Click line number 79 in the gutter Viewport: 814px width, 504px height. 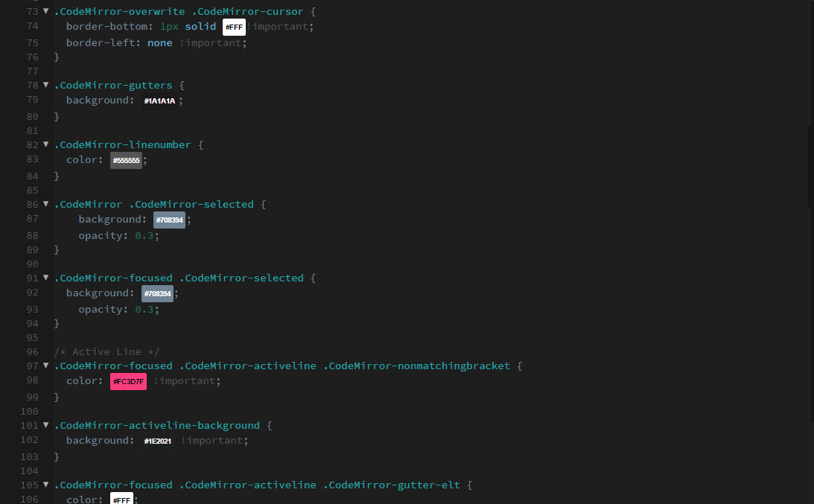point(32,100)
